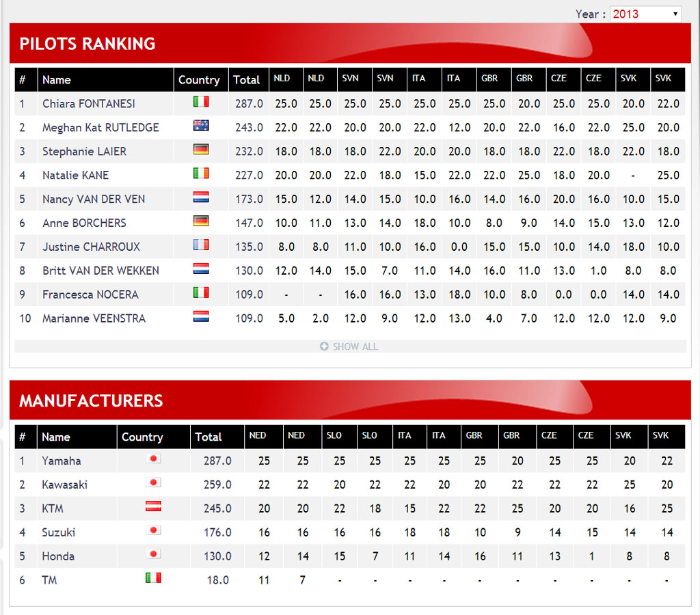The width and height of the screenshot is (700, 615).
Task: Open the Year dropdown showing 2013
Action: pyautogui.click(x=645, y=14)
